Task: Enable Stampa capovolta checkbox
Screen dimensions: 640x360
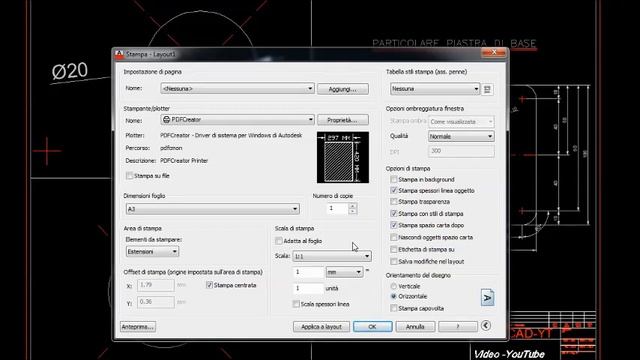Action: point(393,308)
